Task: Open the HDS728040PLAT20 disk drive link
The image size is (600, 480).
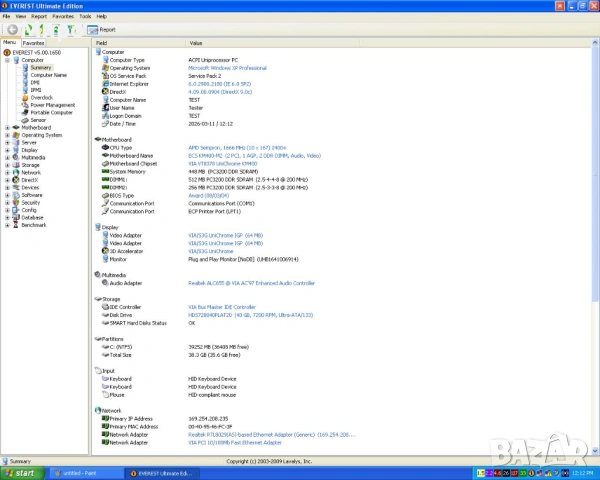Action: point(251,315)
